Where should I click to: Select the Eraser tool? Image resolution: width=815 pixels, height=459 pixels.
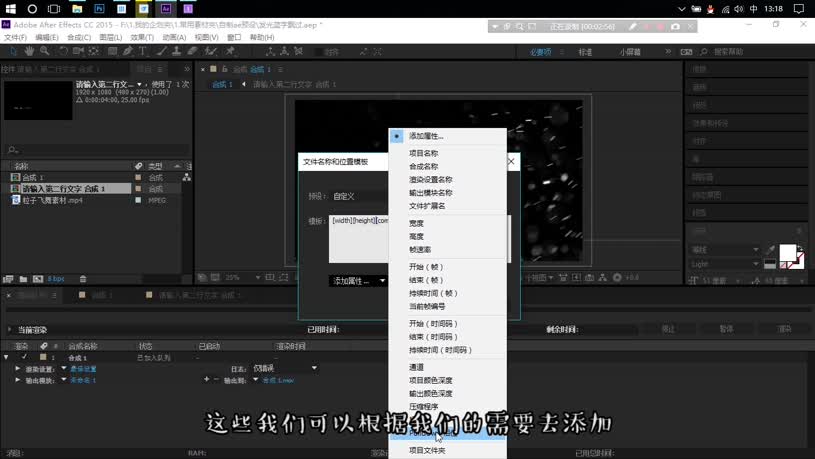click(x=192, y=51)
